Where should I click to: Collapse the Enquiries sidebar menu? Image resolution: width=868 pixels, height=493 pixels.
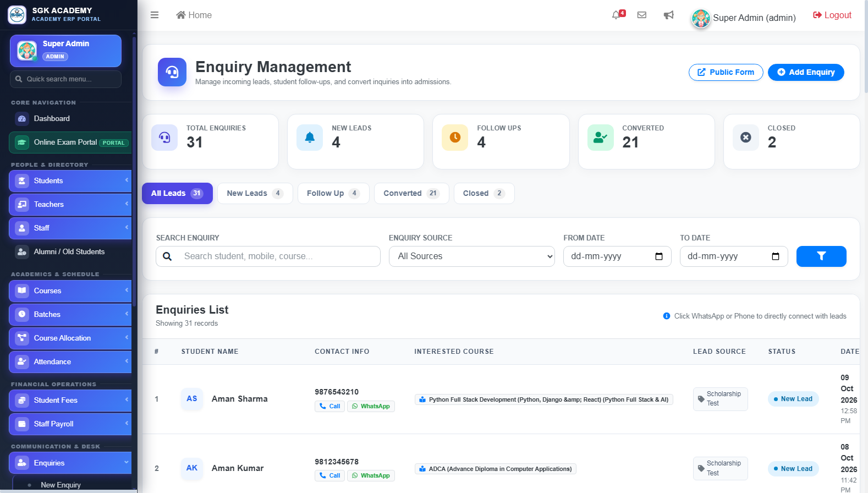(70, 463)
